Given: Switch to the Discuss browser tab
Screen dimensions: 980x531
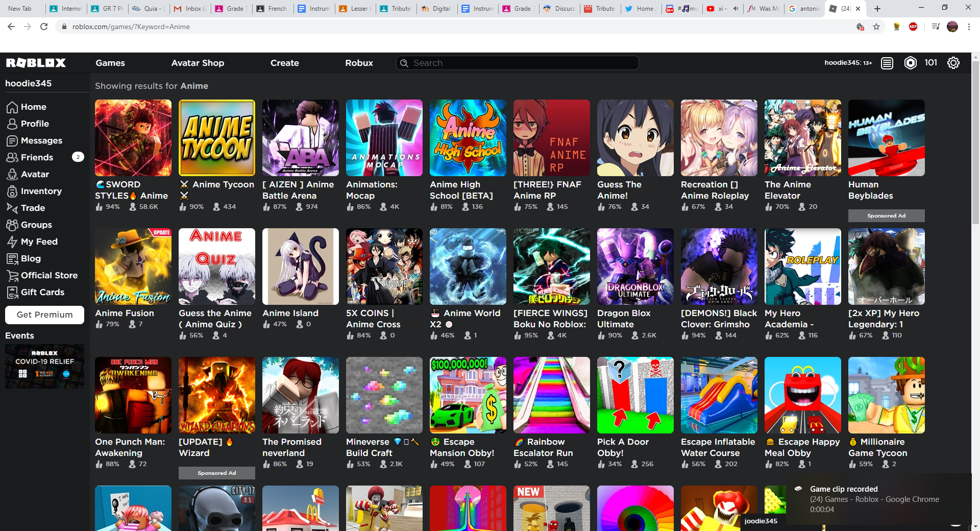Looking at the screenshot, I should point(559,9).
